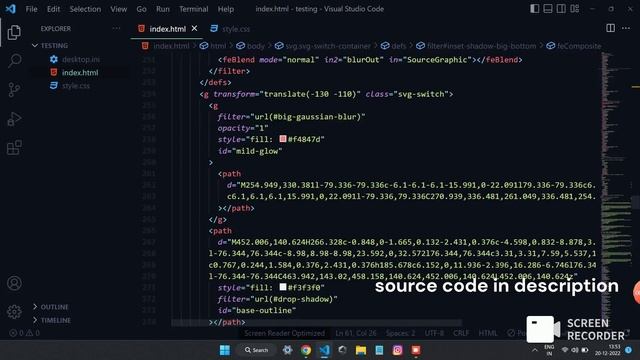Collapse the TESTING folder section

(50, 45)
